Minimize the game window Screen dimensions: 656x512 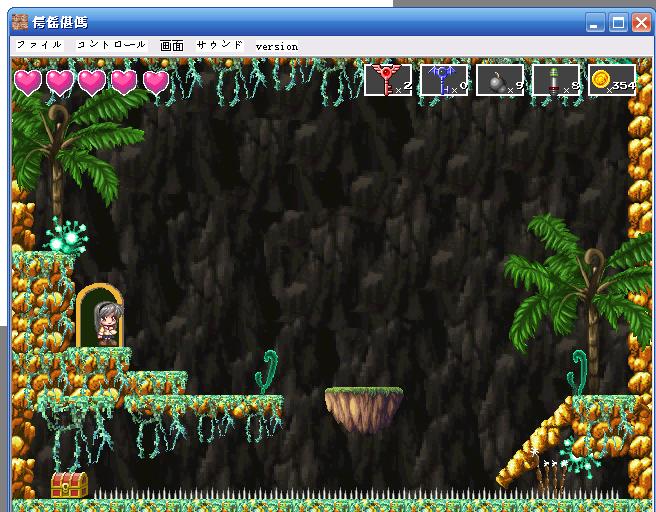(595, 22)
